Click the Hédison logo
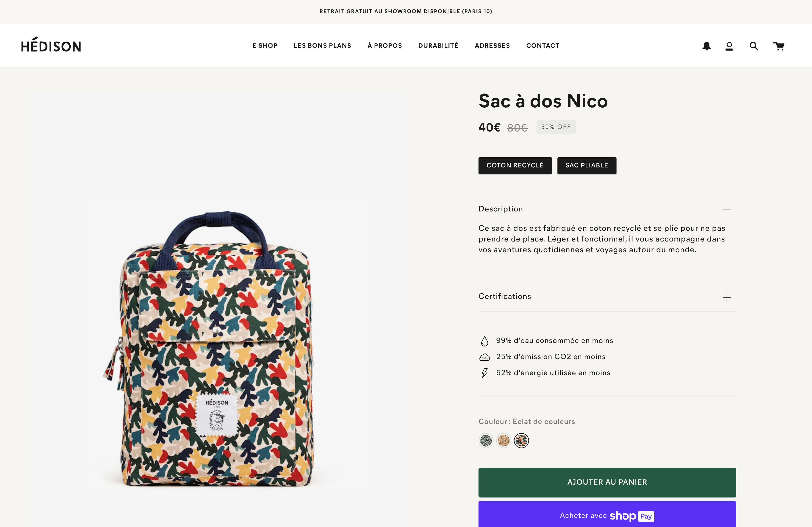This screenshot has width=812, height=527. tap(51, 45)
